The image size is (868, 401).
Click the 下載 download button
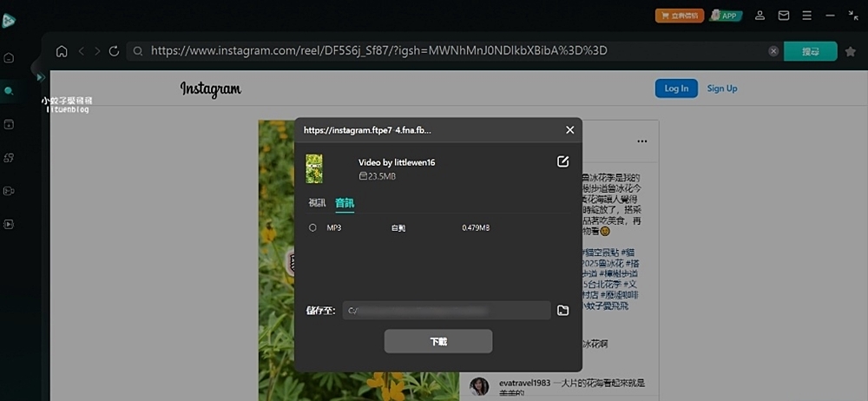438,341
